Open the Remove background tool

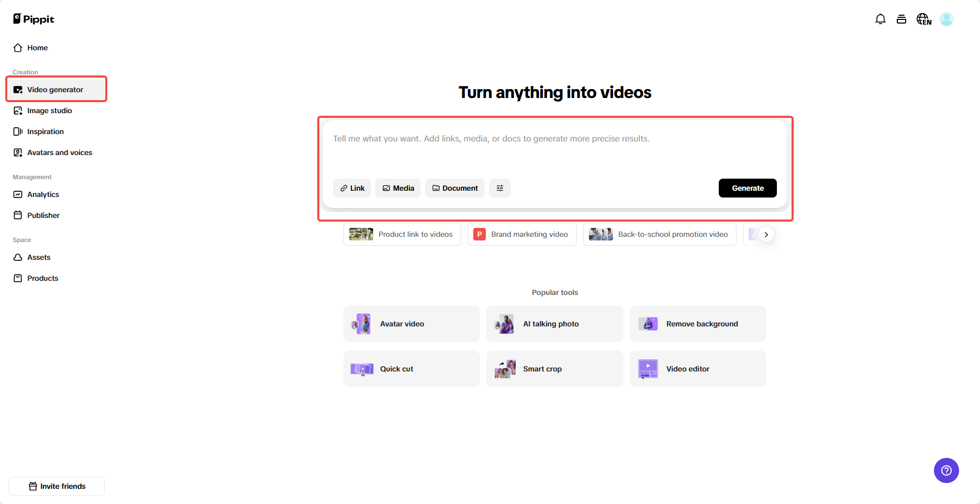698,323
